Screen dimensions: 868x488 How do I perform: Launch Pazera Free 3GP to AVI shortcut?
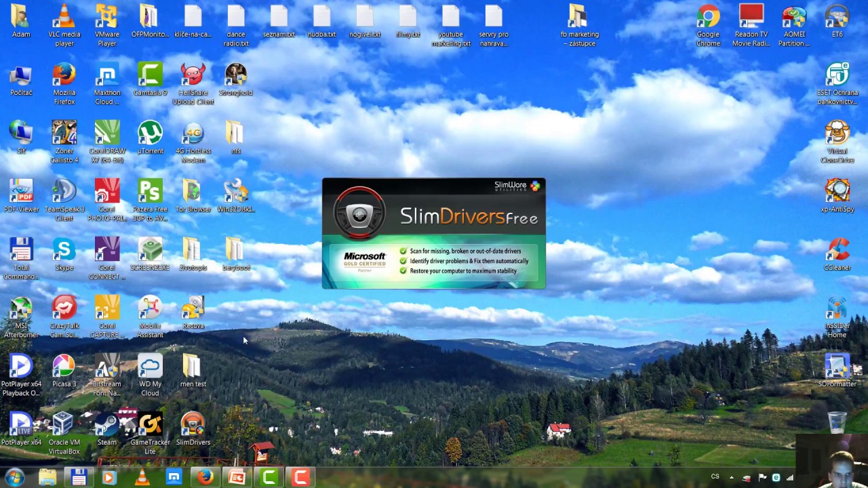pos(150,201)
